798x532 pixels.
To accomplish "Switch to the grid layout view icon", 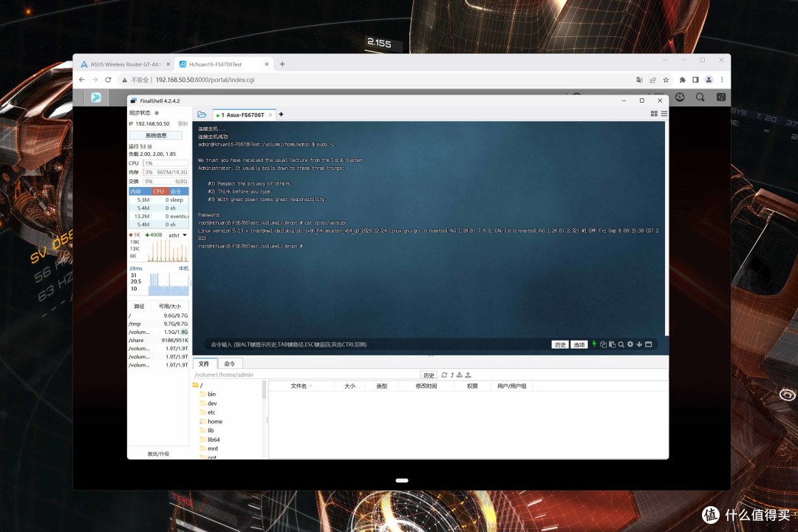I will 654,114.
